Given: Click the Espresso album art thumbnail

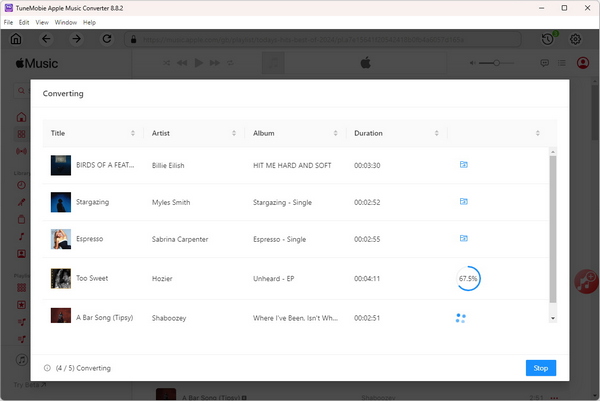Looking at the screenshot, I should [61, 239].
